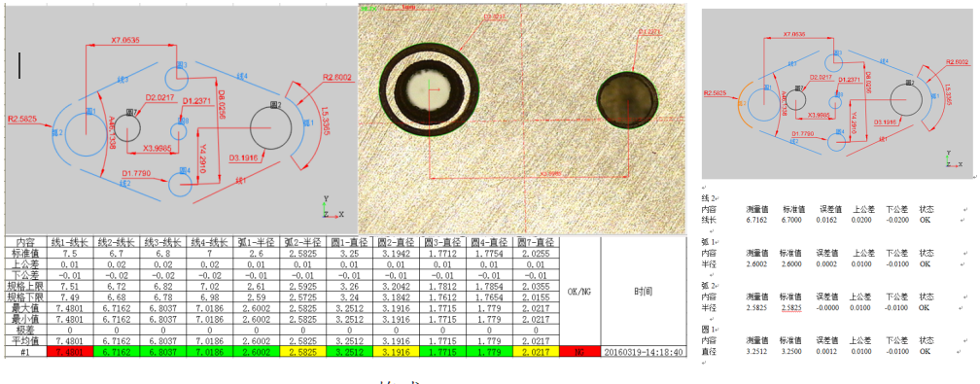The width and height of the screenshot is (980, 384).
Task: Click the 线长 measured value 6.7162 in the report
Action: [757, 220]
